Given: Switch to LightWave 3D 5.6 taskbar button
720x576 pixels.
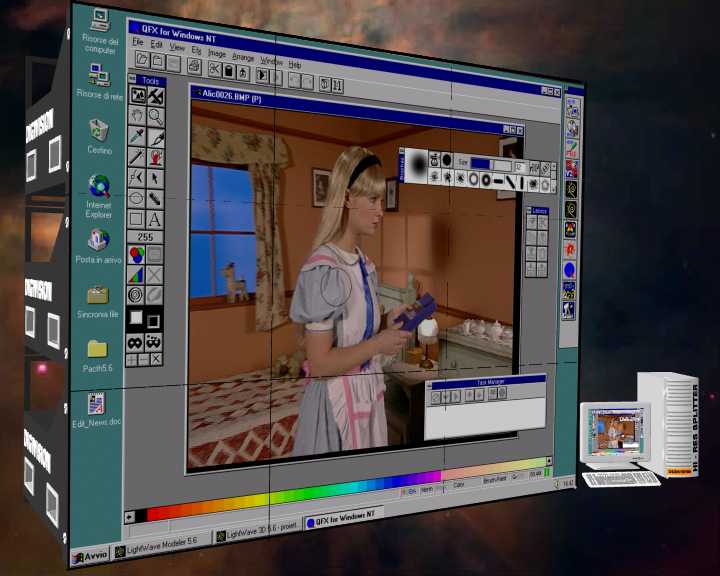Looking at the screenshot, I should pos(257,531).
